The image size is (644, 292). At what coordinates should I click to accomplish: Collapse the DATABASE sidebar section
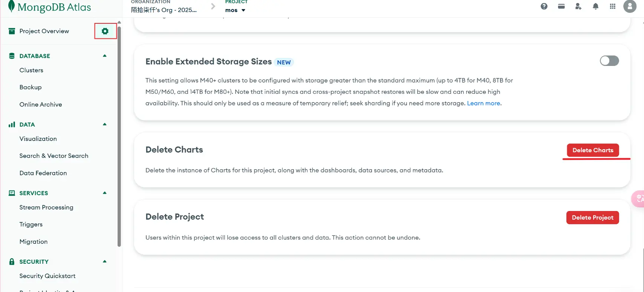point(105,56)
